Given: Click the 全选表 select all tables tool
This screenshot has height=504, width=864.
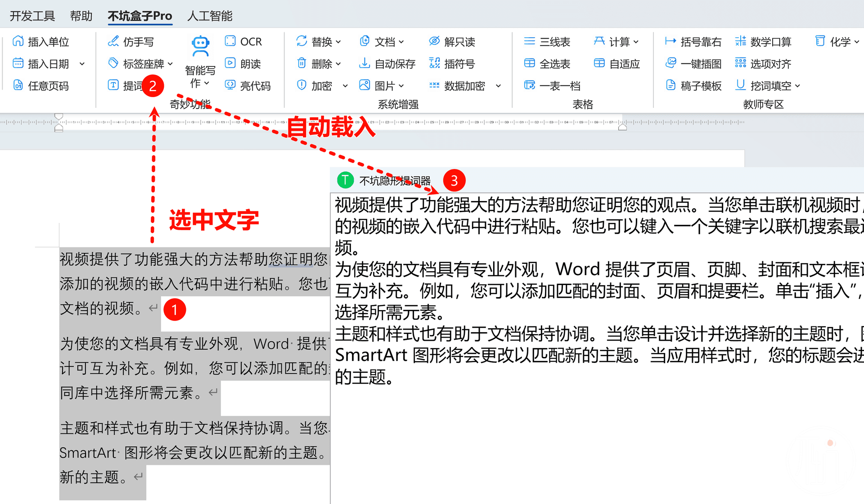Looking at the screenshot, I should pyautogui.click(x=547, y=63).
